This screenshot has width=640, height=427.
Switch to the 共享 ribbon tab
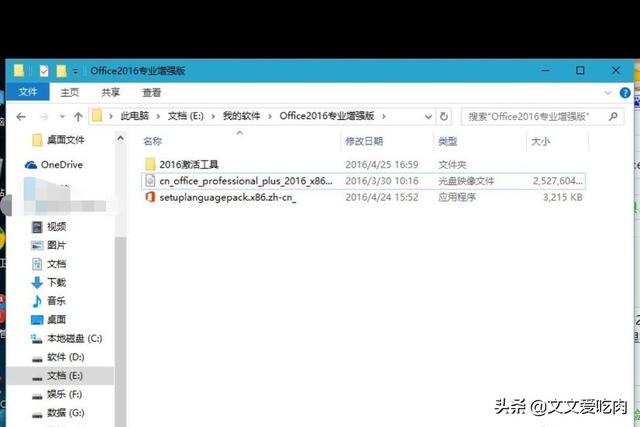(110, 92)
